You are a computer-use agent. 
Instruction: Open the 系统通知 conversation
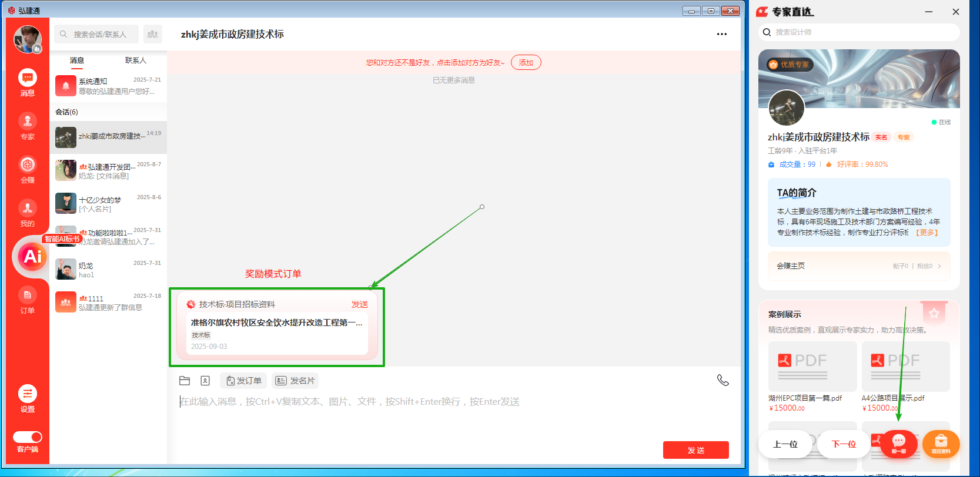[108, 86]
